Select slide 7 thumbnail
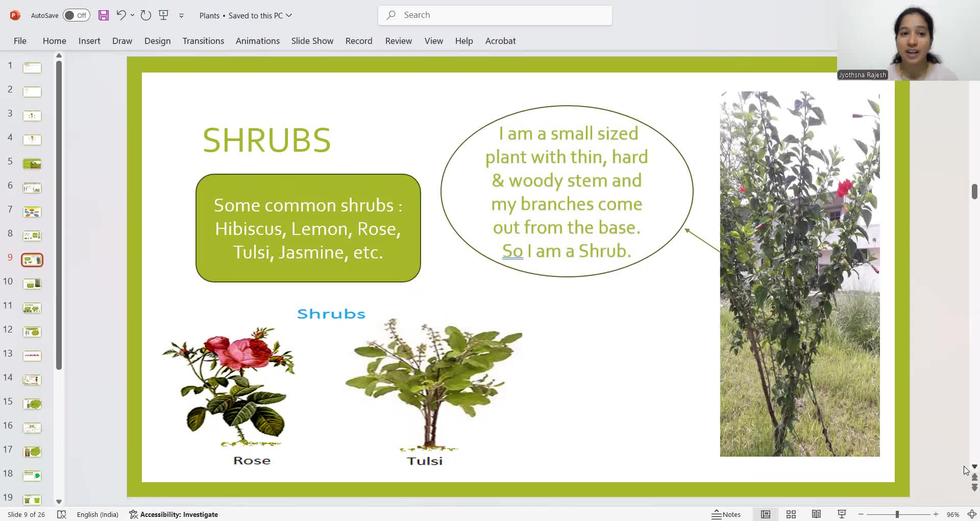980x521 pixels. point(32,211)
